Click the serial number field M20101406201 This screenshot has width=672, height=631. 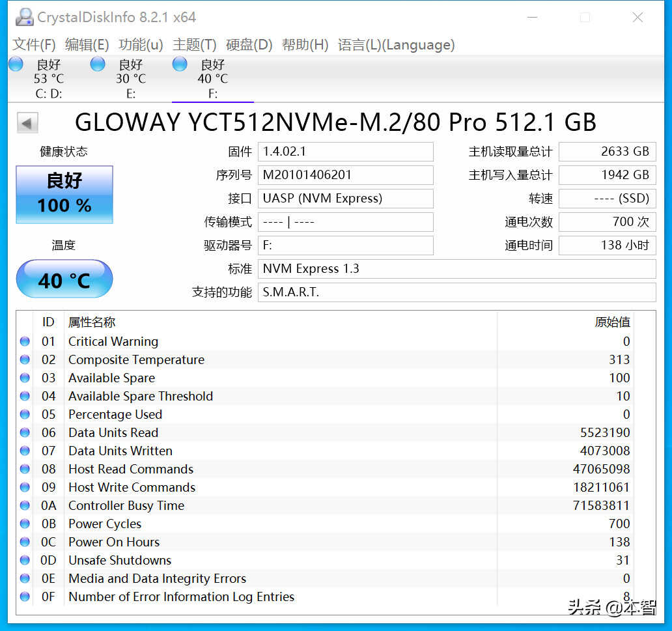click(345, 175)
